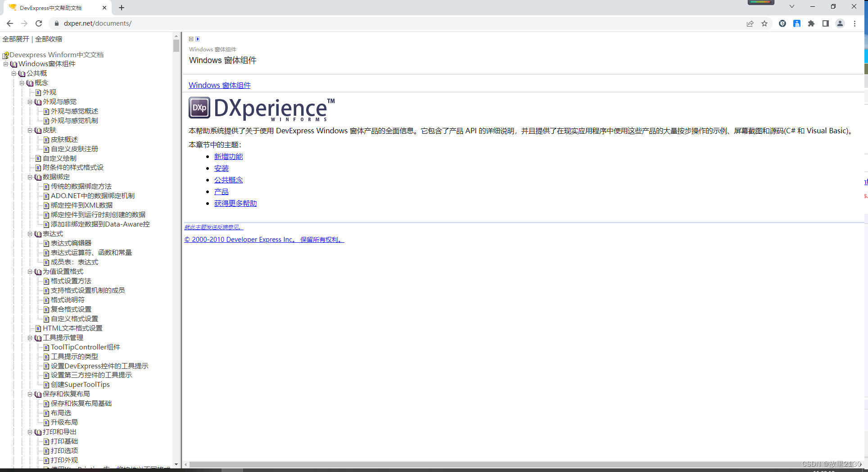This screenshot has height=472, width=868.
Task: Open Chrome three-dot menu
Action: (854, 23)
